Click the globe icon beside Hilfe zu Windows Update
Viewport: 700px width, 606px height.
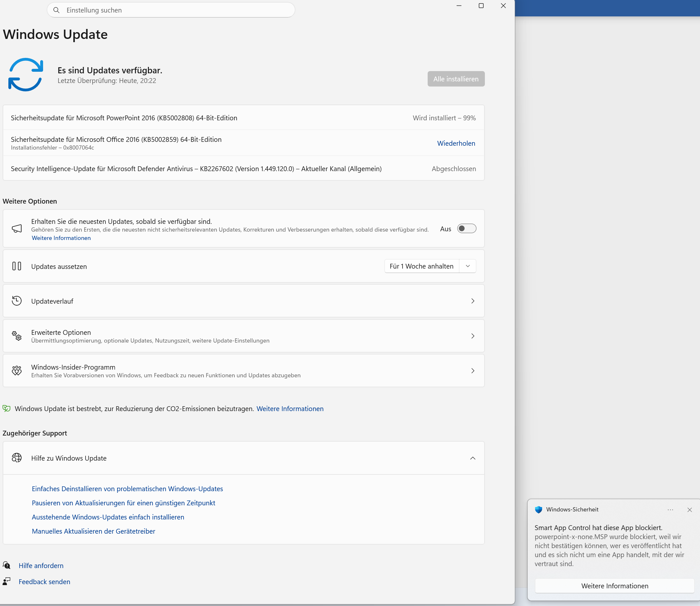click(17, 458)
